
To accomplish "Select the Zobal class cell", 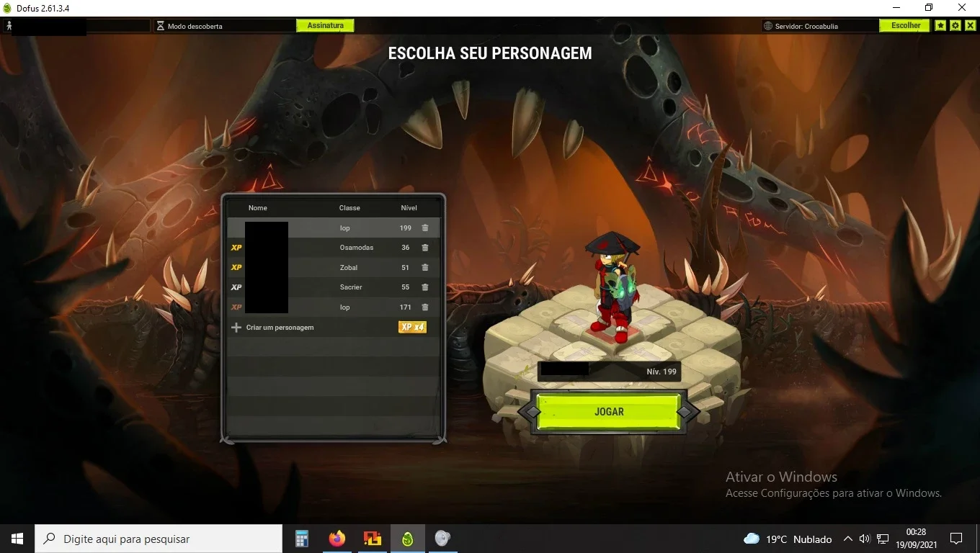I will [x=349, y=268].
